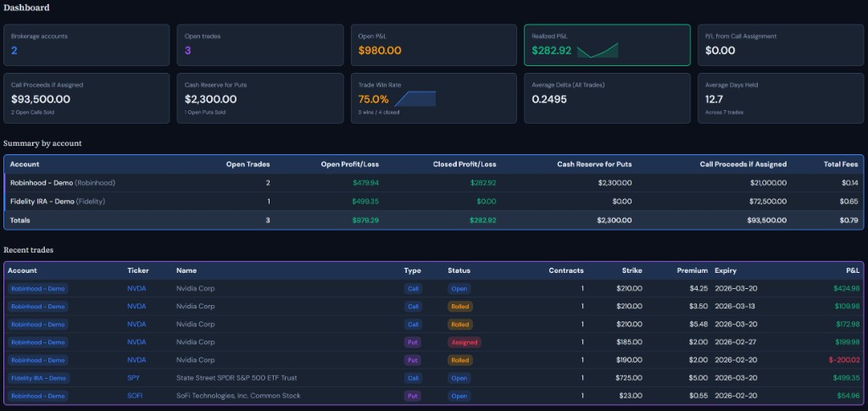The height and width of the screenshot is (411, 868).
Task: Click the Call badge in the SPY row
Action: [412, 378]
